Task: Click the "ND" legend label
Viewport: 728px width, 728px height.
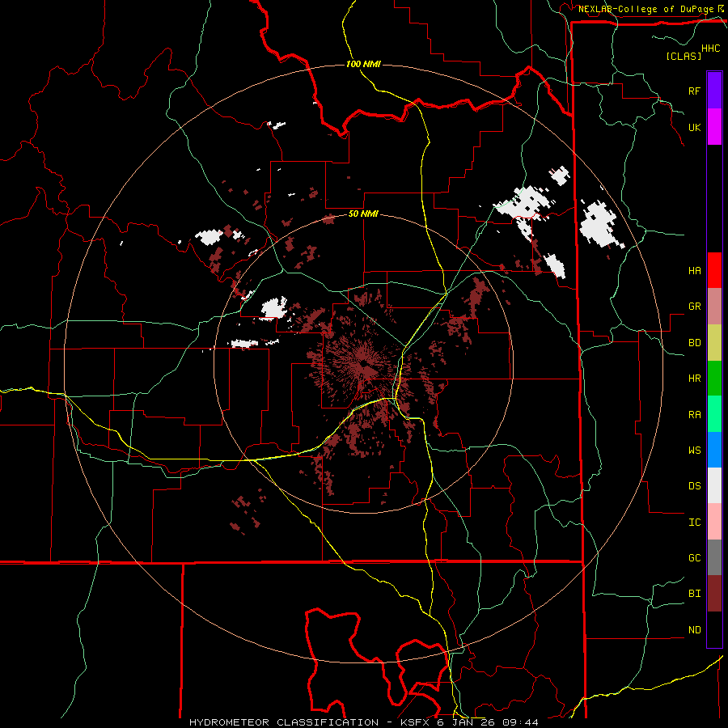Action: pos(694,630)
